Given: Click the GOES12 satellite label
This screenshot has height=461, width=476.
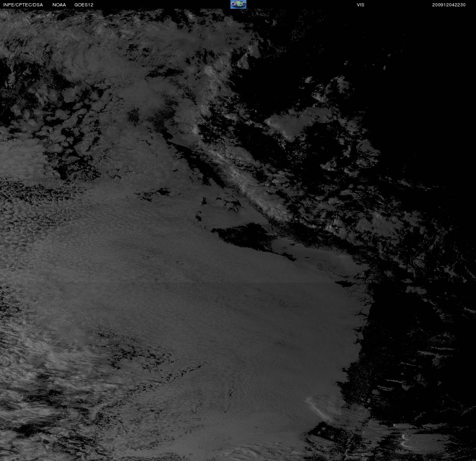Looking at the screenshot, I should tap(84, 5).
